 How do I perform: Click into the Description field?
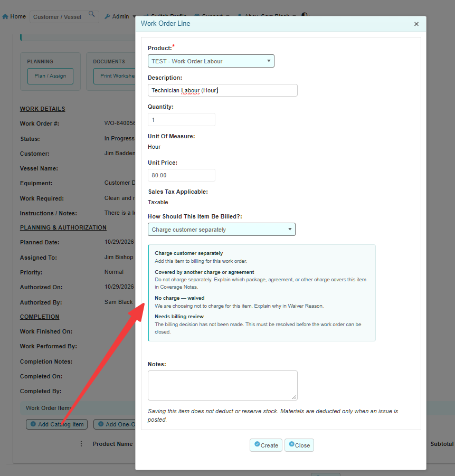click(223, 90)
